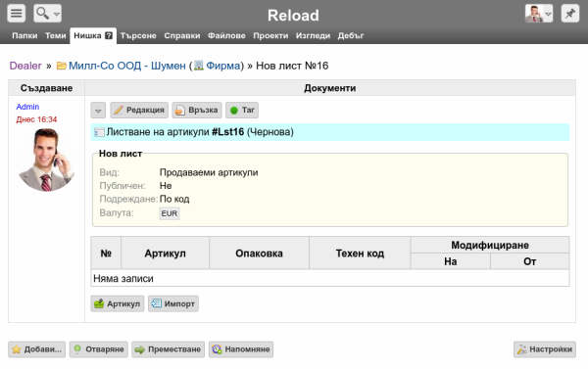Click the star icon on Добави

17,349
